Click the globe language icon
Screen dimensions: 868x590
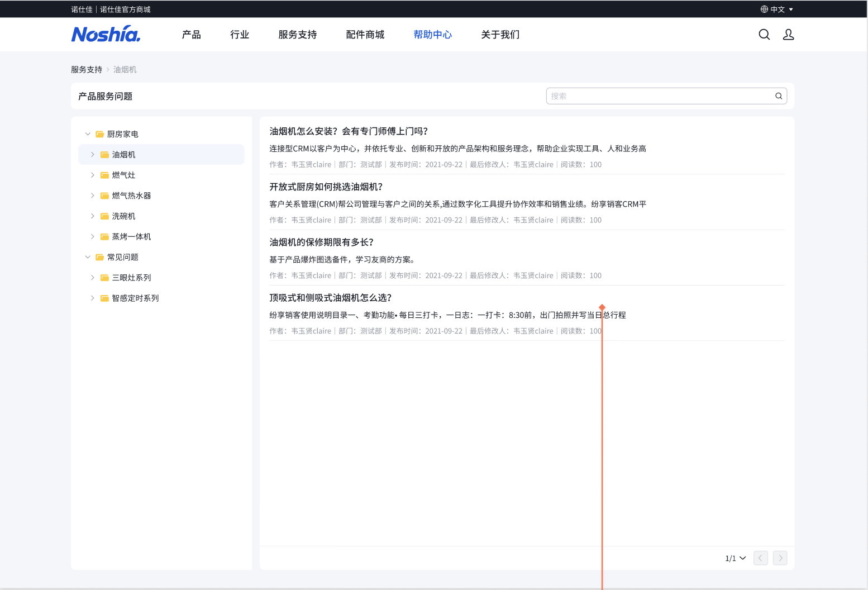(x=764, y=9)
